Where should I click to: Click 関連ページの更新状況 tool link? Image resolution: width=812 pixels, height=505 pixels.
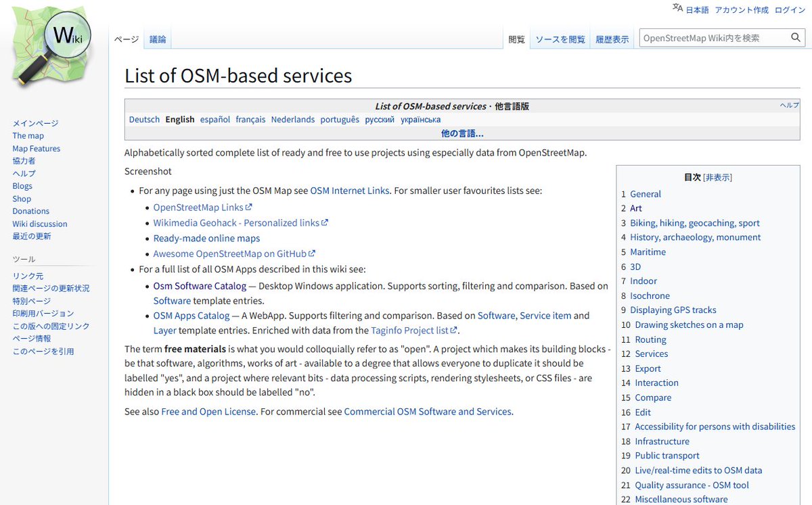pyautogui.click(x=51, y=288)
